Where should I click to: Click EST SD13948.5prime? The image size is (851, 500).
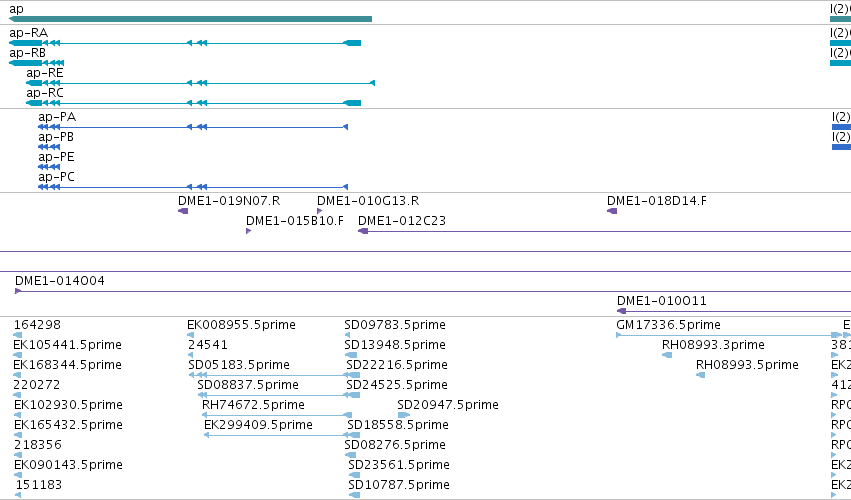[352, 355]
